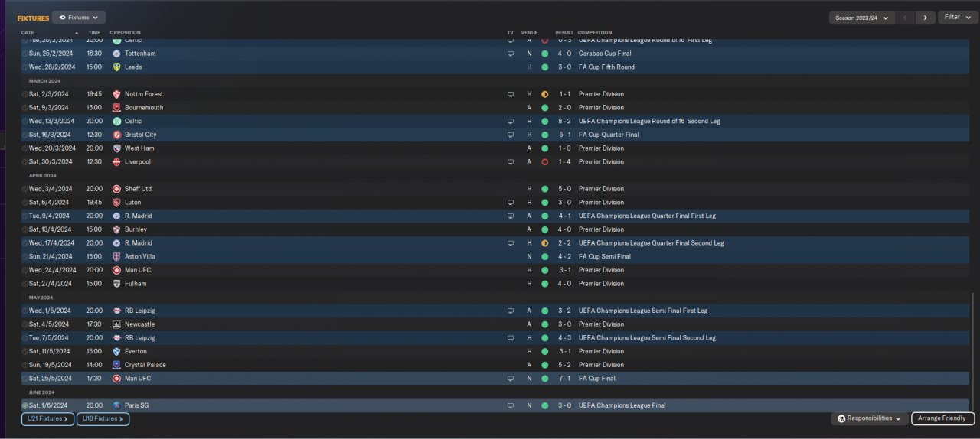Click the 8 - 2 result against Celtic
Viewport: 980px width, 439px height.
point(565,122)
